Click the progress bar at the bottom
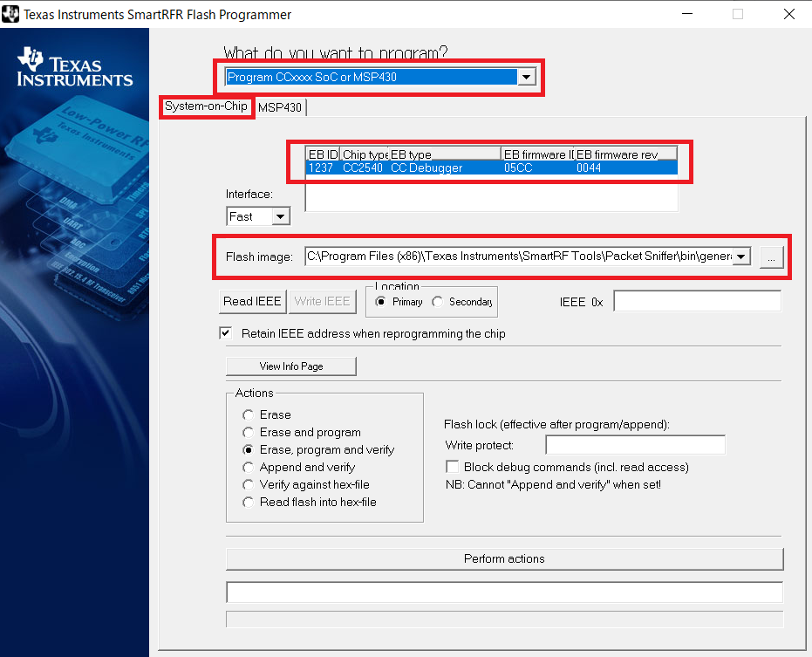Viewport: 812px width, 657px height. (x=504, y=619)
